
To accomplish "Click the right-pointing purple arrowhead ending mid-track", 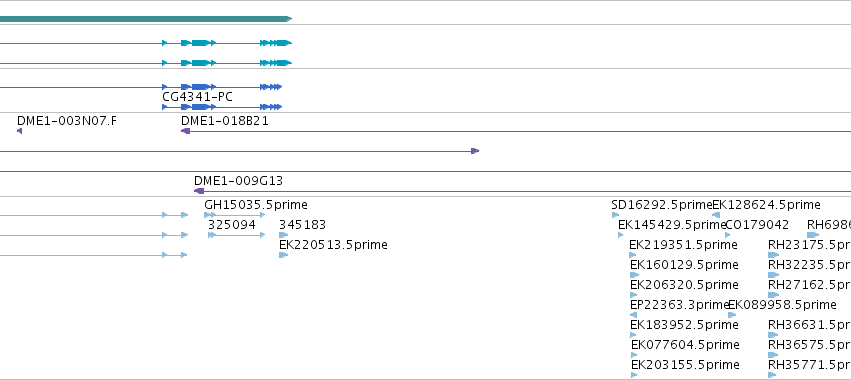I will (x=475, y=151).
